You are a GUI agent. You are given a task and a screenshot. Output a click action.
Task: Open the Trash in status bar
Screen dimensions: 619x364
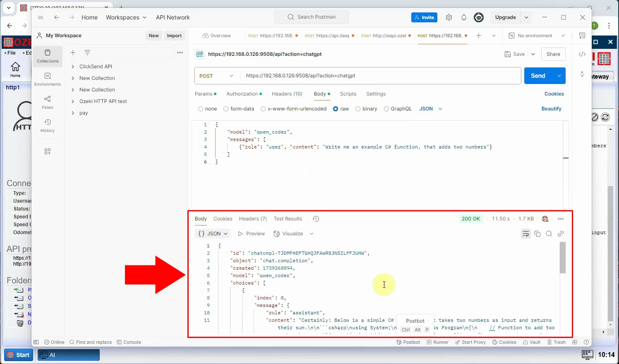[x=557, y=342]
